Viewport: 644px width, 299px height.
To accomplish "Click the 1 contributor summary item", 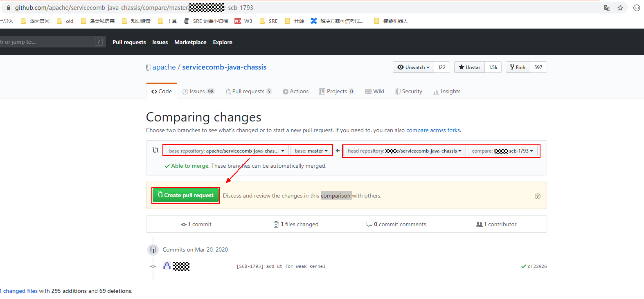I will click(496, 224).
